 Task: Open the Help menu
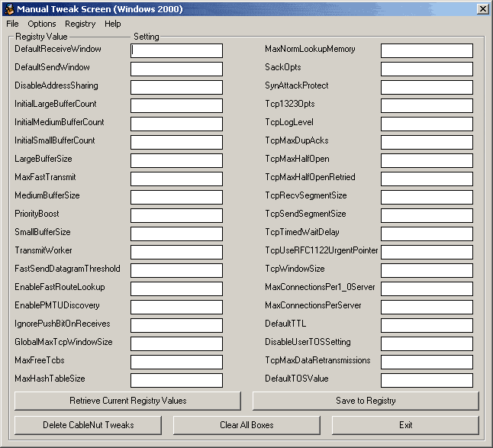(x=113, y=24)
